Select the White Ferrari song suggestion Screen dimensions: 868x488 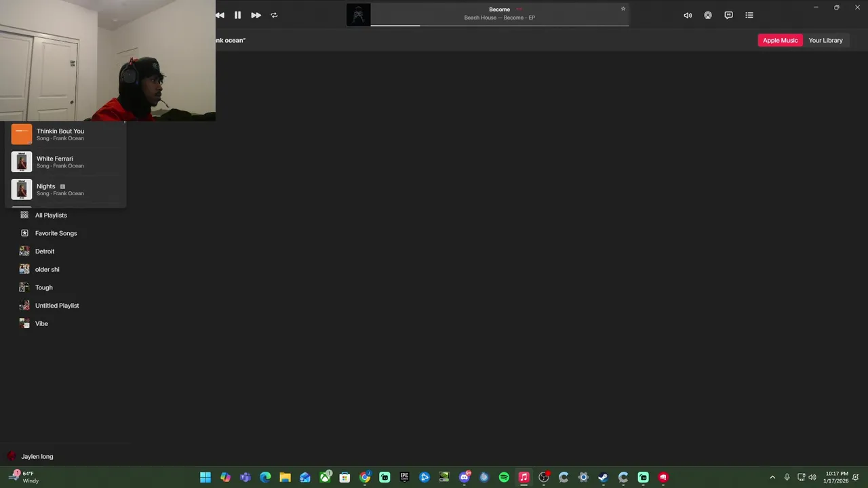click(66, 162)
